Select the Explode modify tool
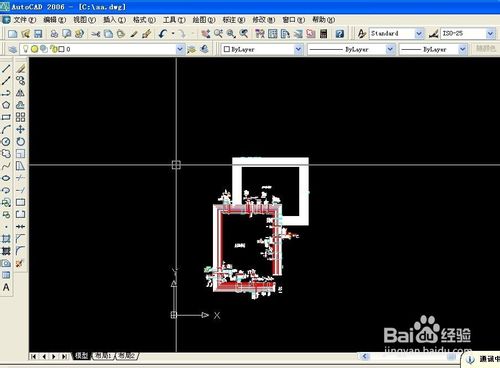The image size is (500, 368). coord(20,263)
